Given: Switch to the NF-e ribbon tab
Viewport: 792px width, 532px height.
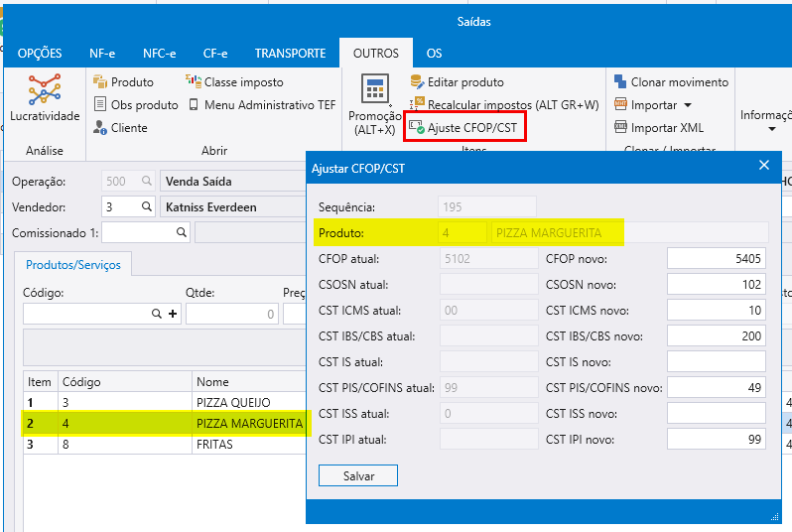Looking at the screenshot, I should (103, 54).
